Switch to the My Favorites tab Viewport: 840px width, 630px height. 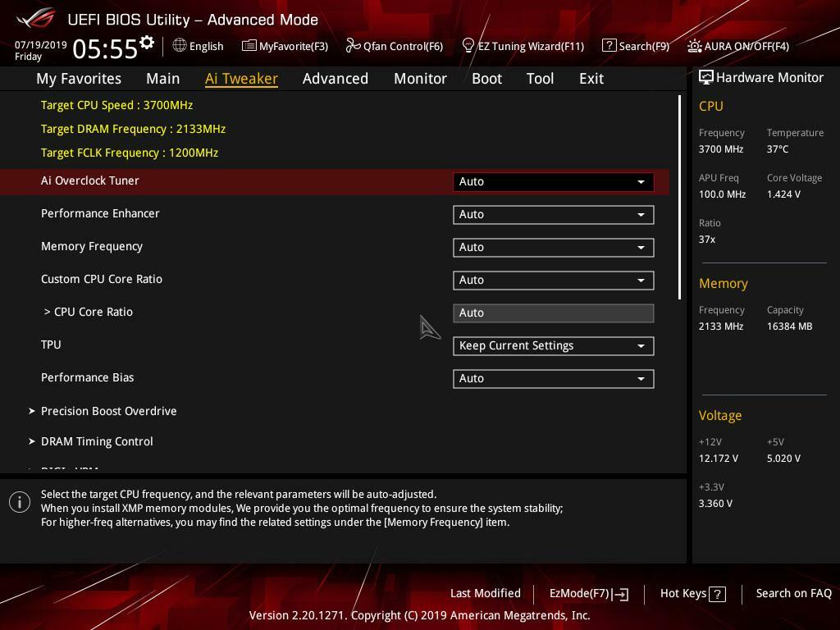pyautogui.click(x=79, y=79)
